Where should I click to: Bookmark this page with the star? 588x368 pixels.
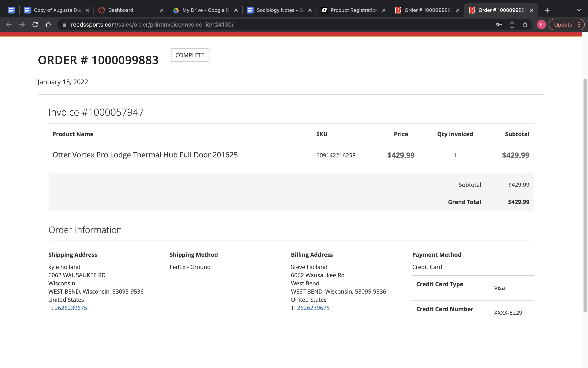525,25
